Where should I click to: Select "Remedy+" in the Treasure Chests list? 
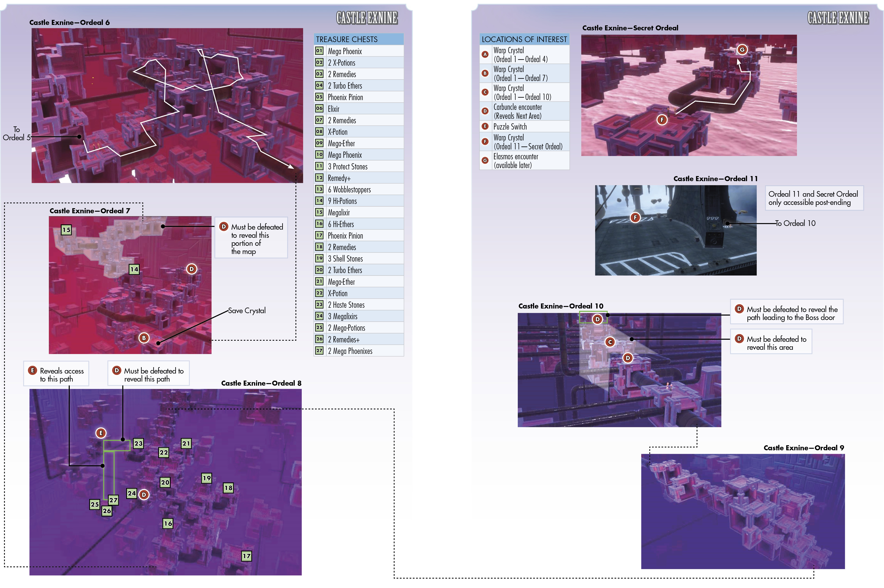coord(359,178)
